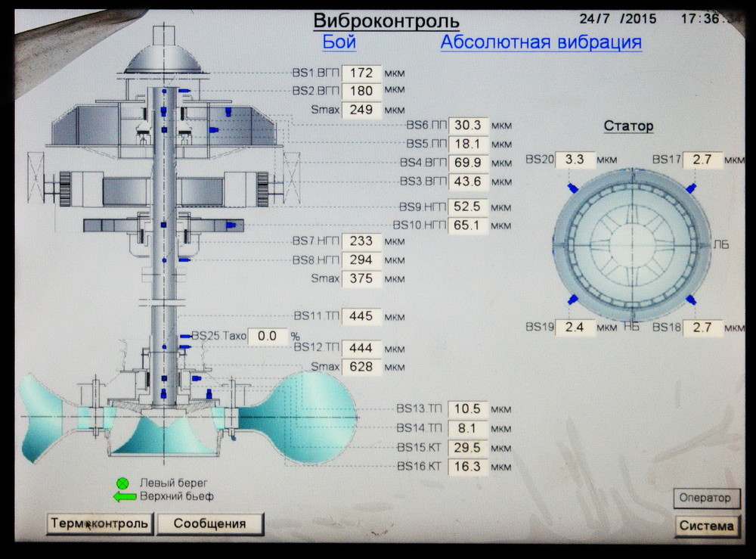Click the BS20 stator label

pos(540,159)
